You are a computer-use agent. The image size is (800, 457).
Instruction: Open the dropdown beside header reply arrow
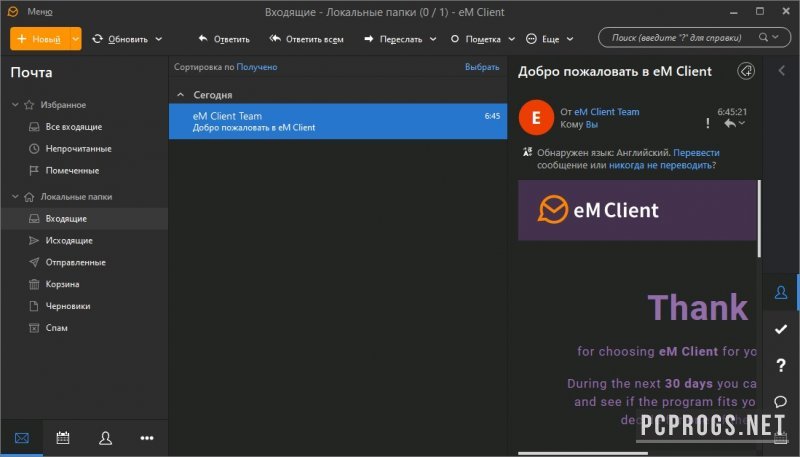pyautogui.click(x=742, y=123)
